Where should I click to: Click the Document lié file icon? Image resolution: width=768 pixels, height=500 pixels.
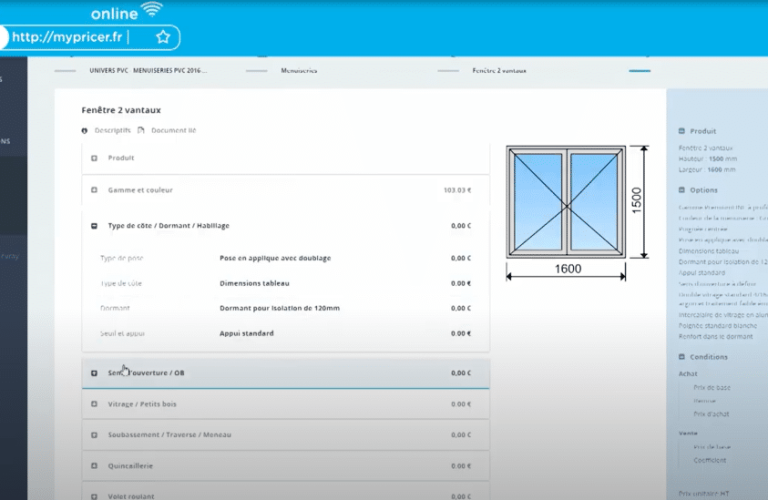[141, 130]
